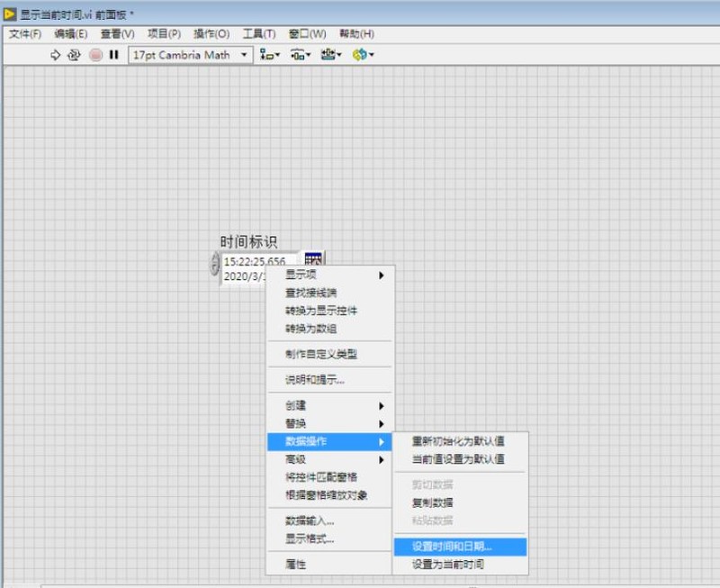Open the 窗口(W) menu
Image resolution: width=720 pixels, height=588 pixels.
(307, 34)
